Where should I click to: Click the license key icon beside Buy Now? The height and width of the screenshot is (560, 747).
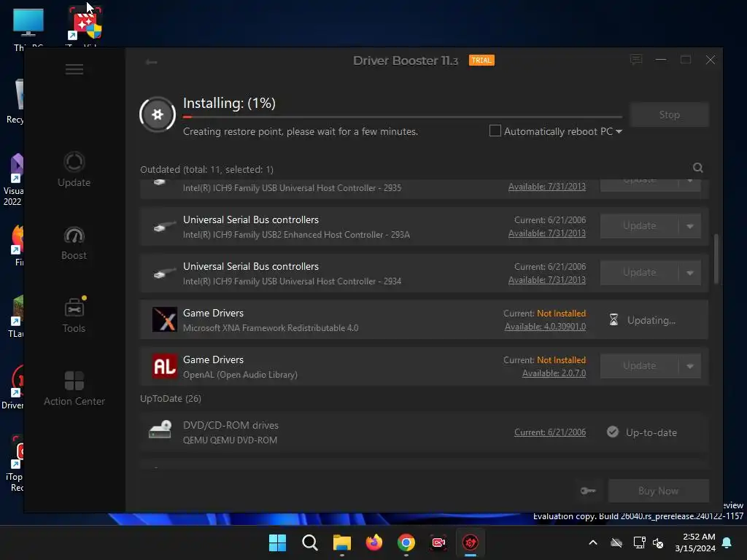(x=588, y=491)
